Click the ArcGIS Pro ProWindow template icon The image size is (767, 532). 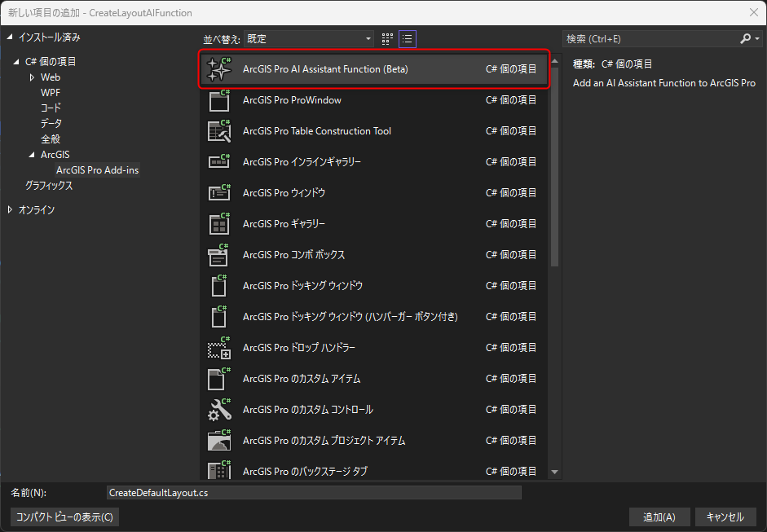[218, 100]
